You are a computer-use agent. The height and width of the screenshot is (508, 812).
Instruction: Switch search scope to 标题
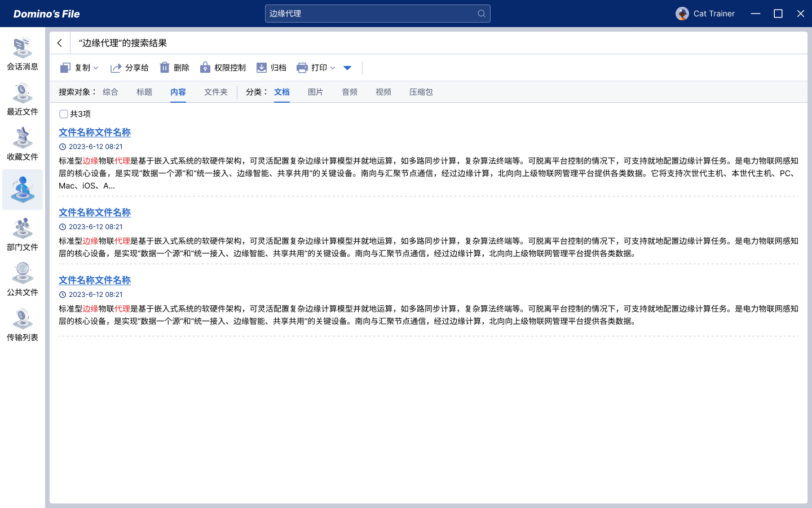click(x=144, y=92)
